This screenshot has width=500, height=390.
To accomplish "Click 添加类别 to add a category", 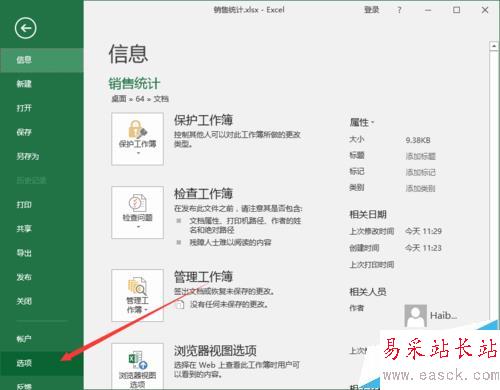I will point(420,188).
